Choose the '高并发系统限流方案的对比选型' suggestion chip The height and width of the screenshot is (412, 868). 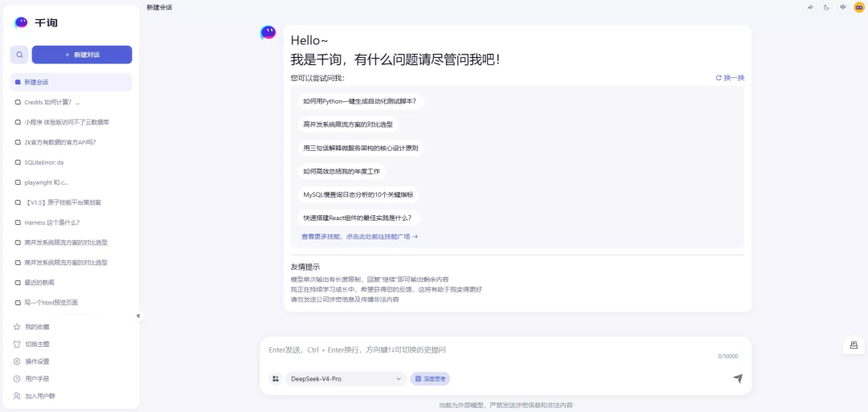tap(348, 125)
